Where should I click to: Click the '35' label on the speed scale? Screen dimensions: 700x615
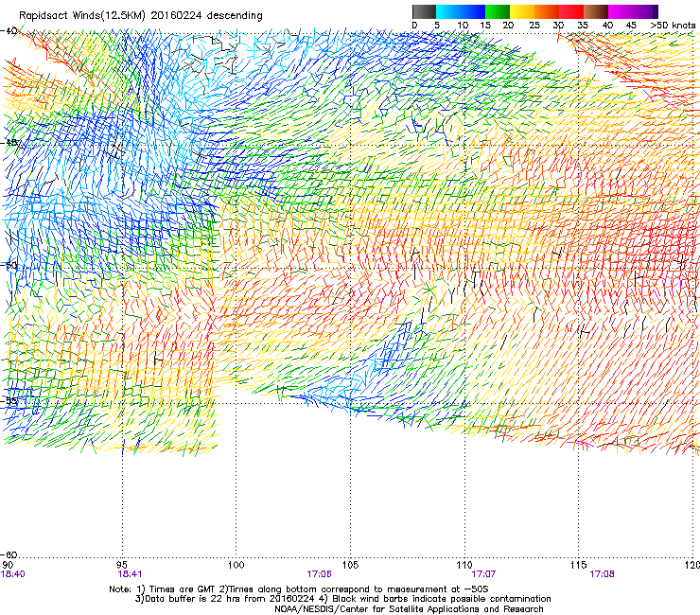(583, 26)
